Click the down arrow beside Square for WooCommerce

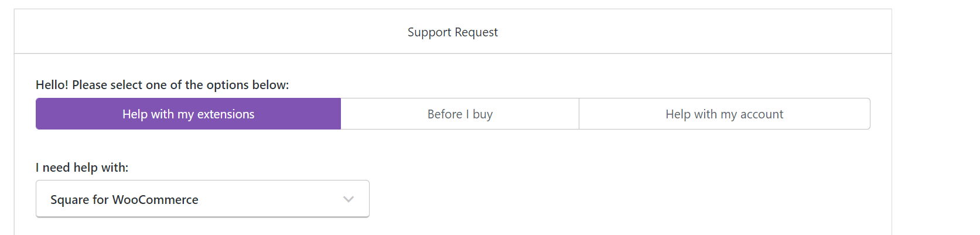click(x=349, y=199)
